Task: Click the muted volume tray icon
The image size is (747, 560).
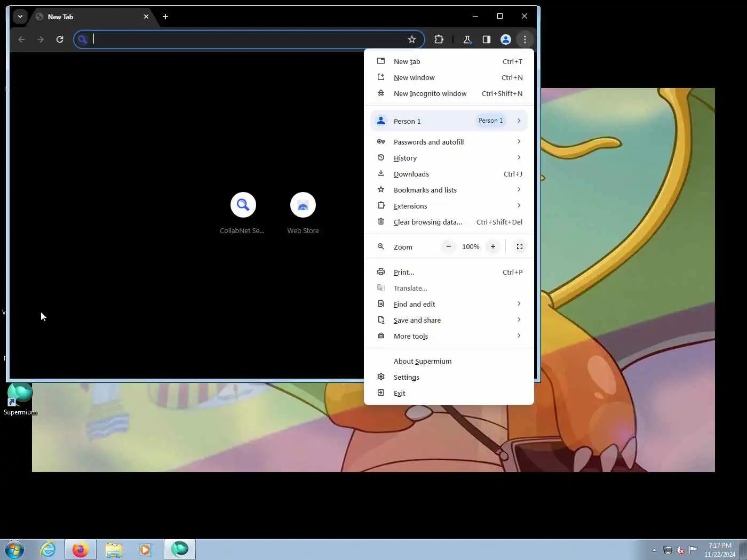Action: [680, 550]
